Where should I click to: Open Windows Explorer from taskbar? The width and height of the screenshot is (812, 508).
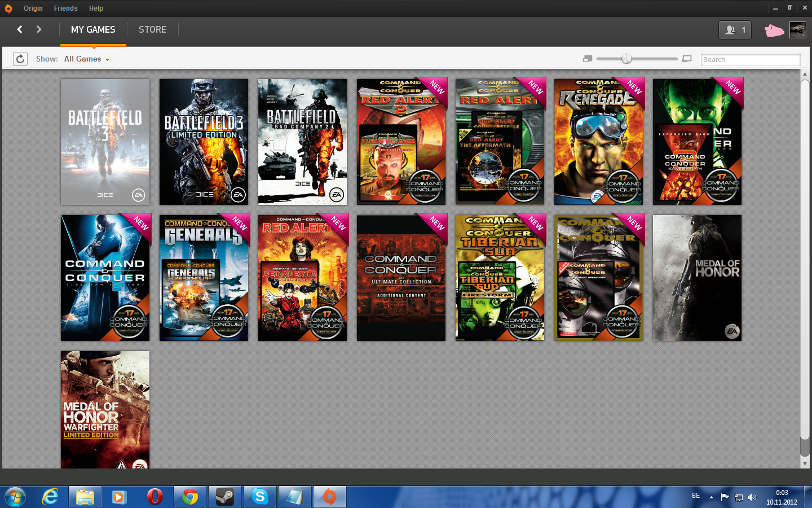tap(85, 497)
